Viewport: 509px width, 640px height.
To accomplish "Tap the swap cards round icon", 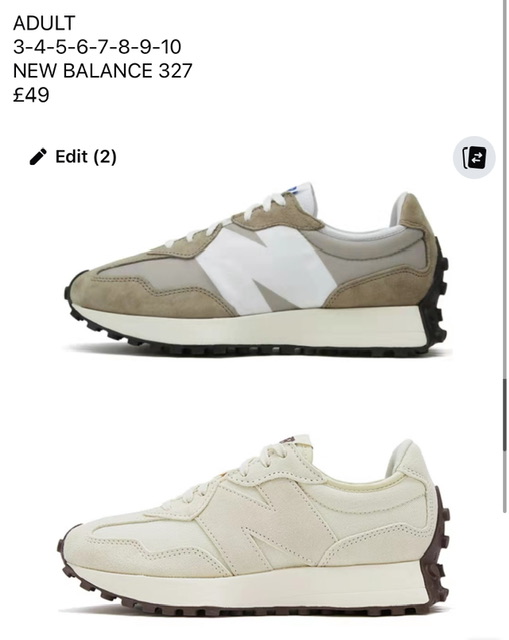I will pos(474,158).
